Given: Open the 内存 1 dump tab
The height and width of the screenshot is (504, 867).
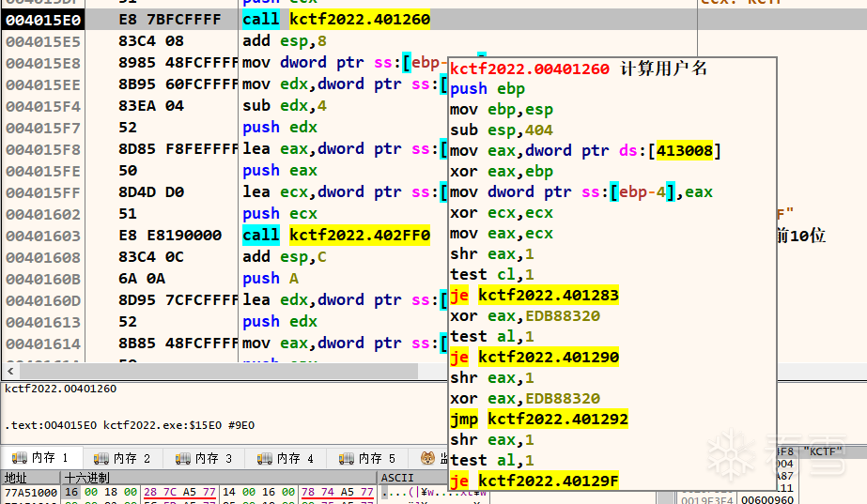Looking at the screenshot, I should click(41, 458).
